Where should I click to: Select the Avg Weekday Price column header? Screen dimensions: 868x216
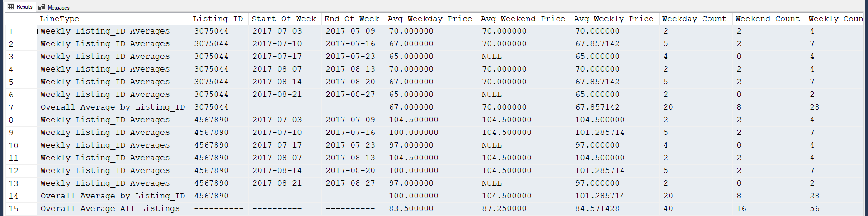[x=429, y=19]
